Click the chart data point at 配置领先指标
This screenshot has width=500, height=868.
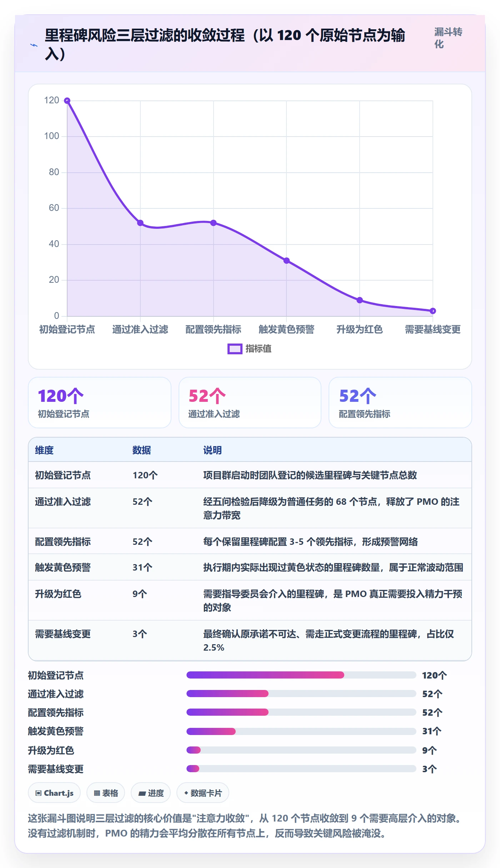pyautogui.click(x=214, y=223)
